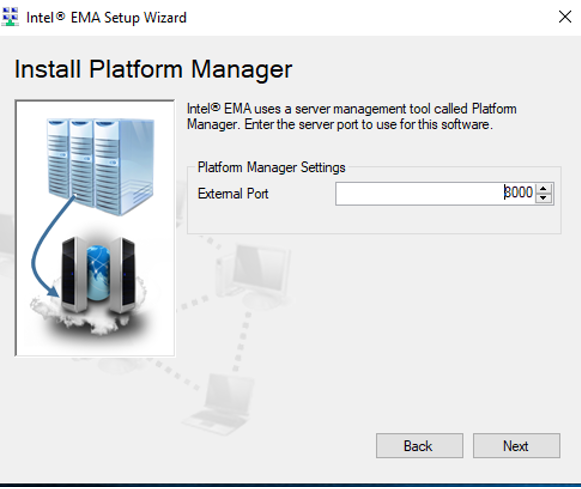581x489 pixels.
Task: Return to previous step with Back
Action: tap(419, 446)
